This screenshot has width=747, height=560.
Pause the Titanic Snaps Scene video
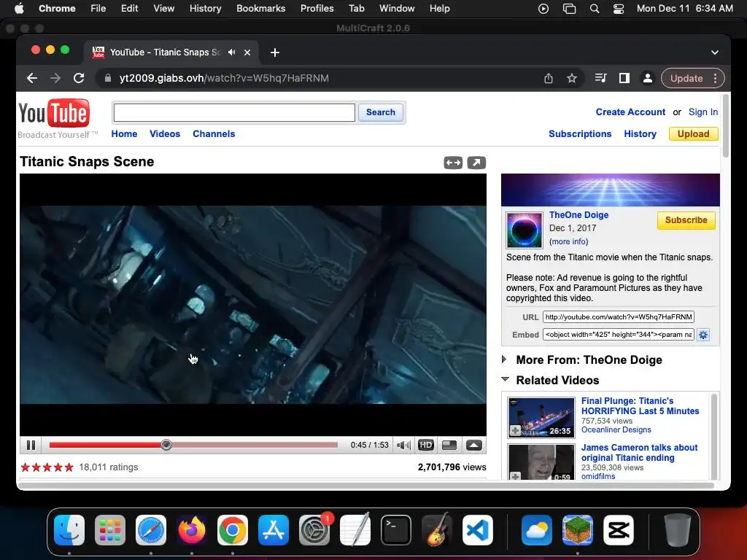coord(31,445)
